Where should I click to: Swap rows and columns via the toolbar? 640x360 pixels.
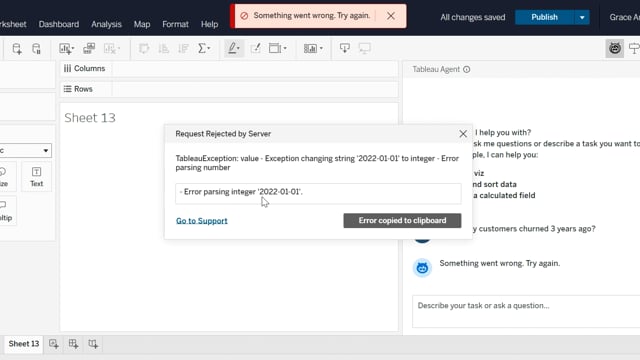(144, 49)
